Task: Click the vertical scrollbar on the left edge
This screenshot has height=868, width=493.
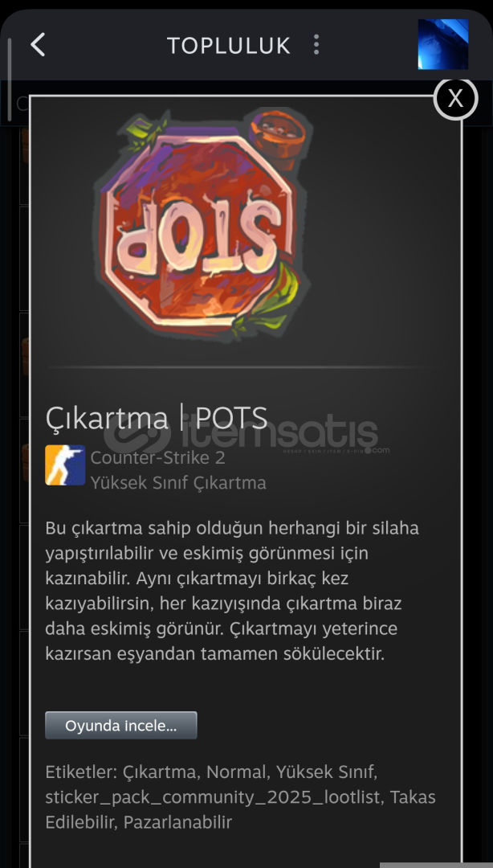Action: point(9,79)
